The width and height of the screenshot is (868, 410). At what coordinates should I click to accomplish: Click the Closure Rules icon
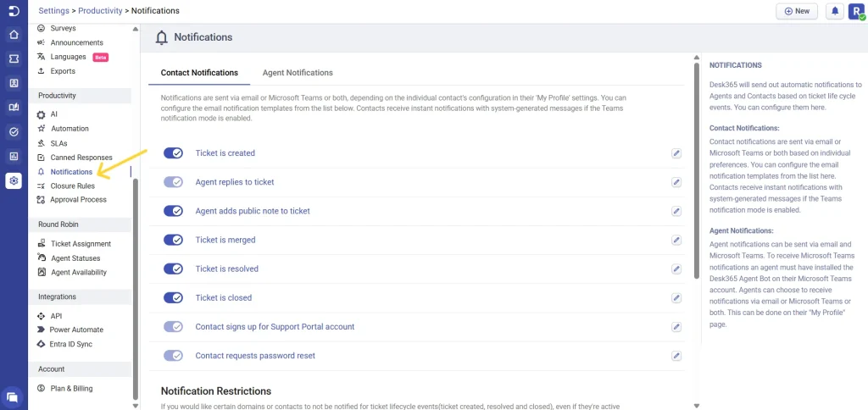click(41, 186)
